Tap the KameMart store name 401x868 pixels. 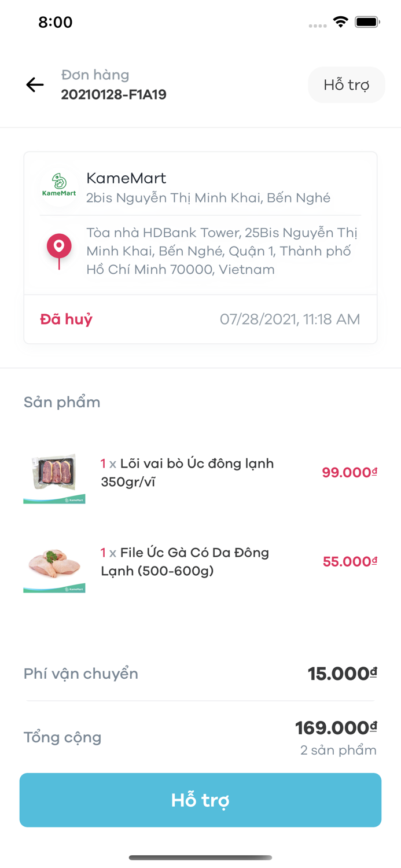tap(126, 178)
